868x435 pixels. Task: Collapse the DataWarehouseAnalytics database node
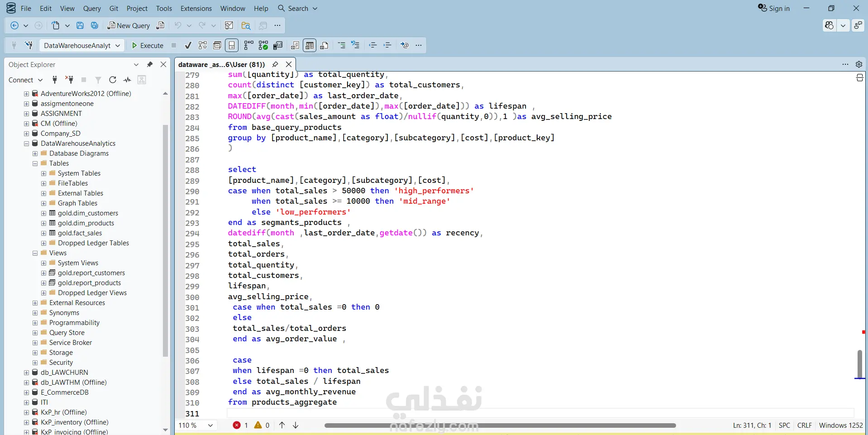tap(27, 143)
